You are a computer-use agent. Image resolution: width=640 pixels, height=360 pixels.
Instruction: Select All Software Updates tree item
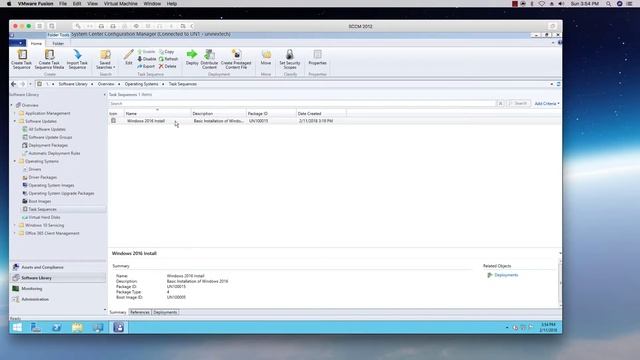(47, 129)
